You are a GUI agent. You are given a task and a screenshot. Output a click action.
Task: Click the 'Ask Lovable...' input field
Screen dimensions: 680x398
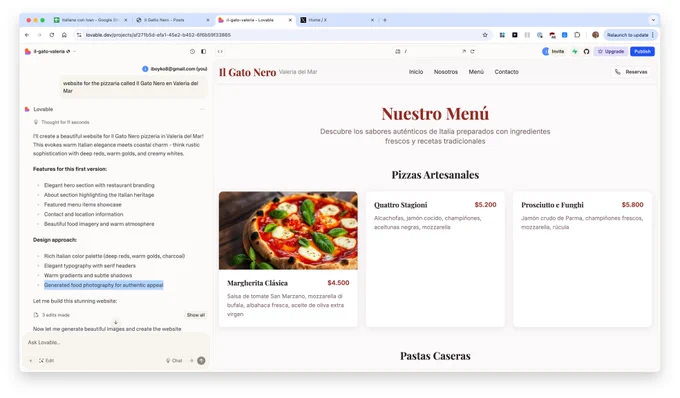coord(115,343)
